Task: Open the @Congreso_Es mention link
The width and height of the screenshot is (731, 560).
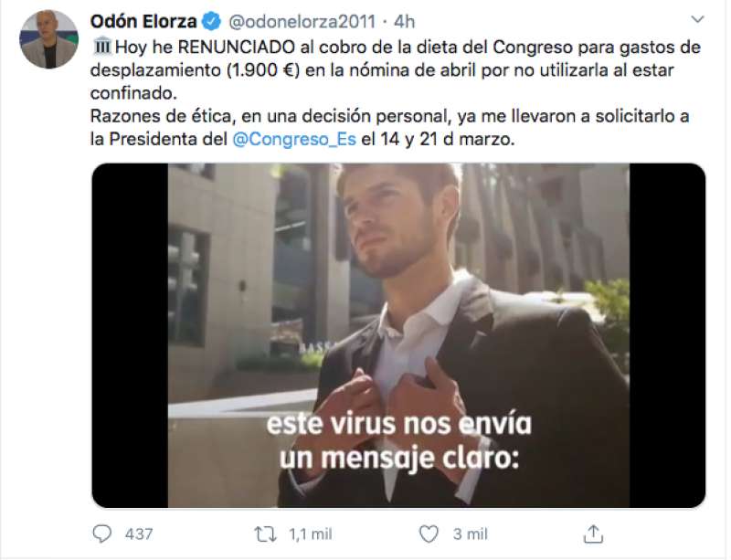Action: 294,139
